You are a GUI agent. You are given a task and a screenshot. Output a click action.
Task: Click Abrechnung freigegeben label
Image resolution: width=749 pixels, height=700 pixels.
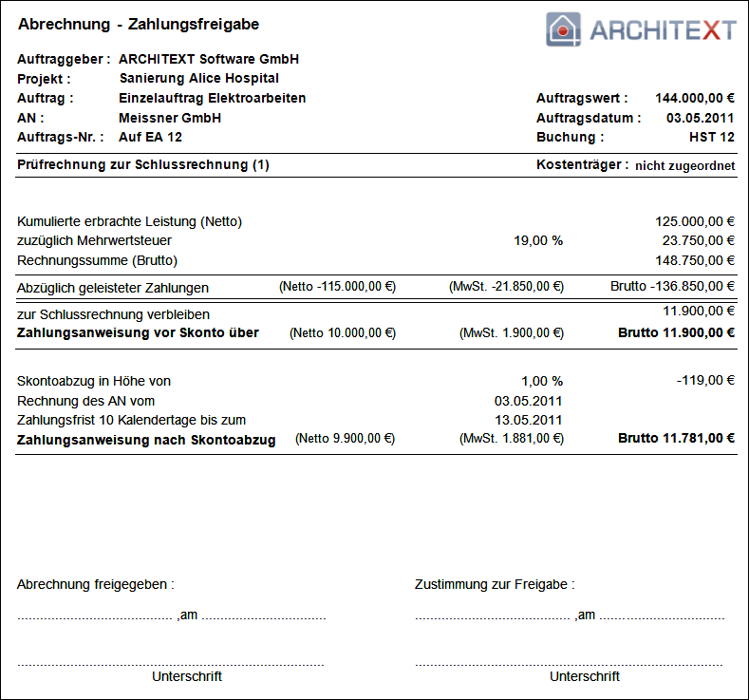(x=96, y=584)
